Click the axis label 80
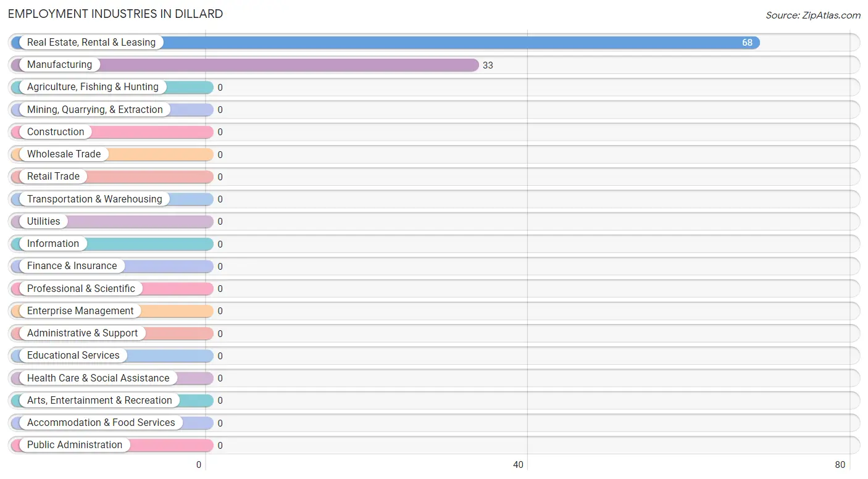 840,465
